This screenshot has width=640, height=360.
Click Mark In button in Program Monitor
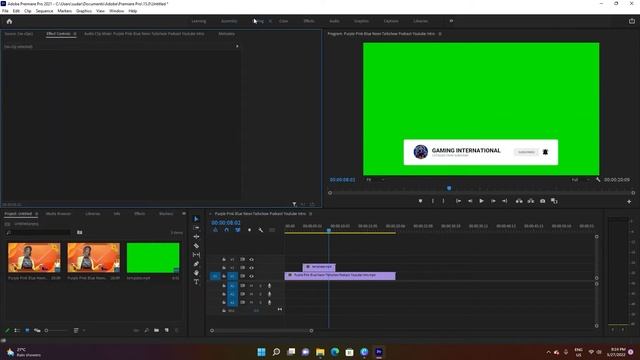pos(433,201)
